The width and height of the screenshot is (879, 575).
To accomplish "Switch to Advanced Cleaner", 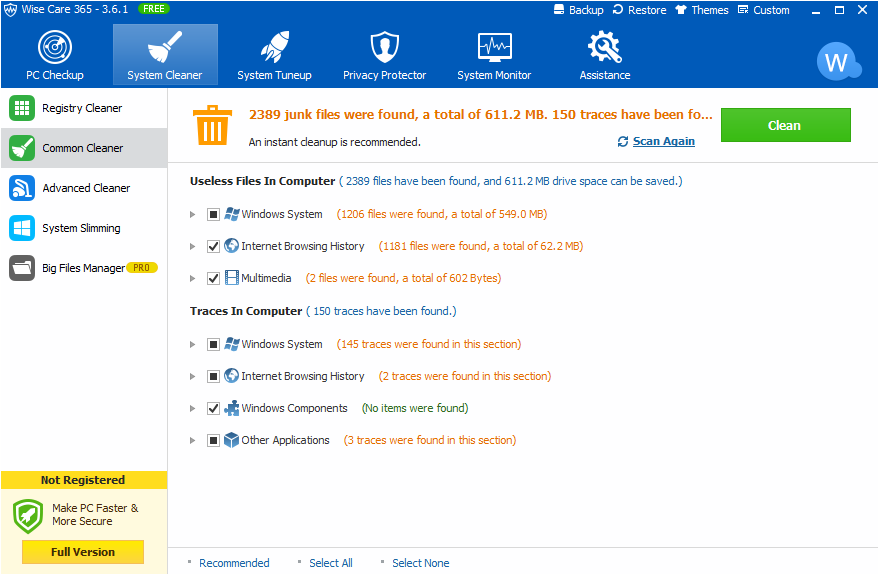I will (x=84, y=188).
